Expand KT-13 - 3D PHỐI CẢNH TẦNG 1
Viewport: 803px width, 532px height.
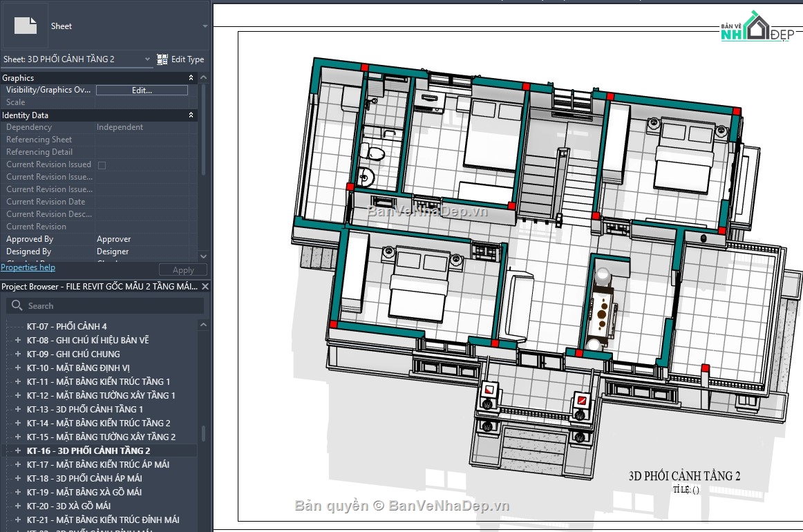tap(18, 409)
